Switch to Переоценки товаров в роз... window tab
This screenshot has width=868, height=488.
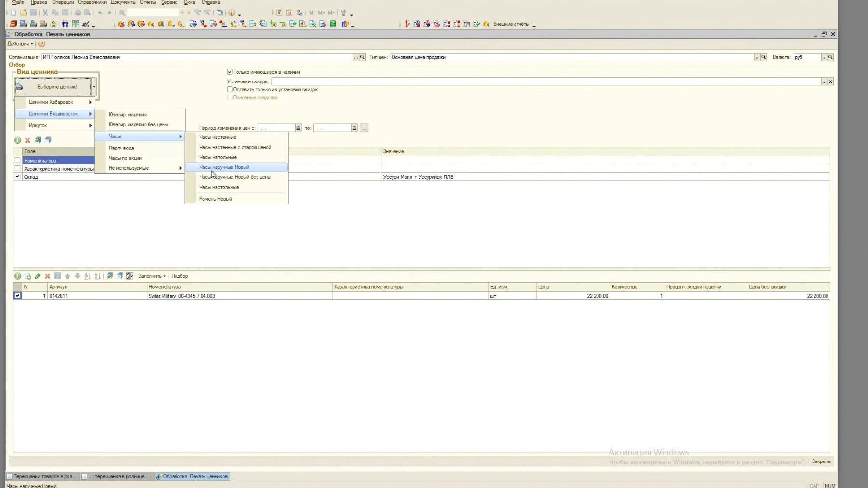[41, 476]
